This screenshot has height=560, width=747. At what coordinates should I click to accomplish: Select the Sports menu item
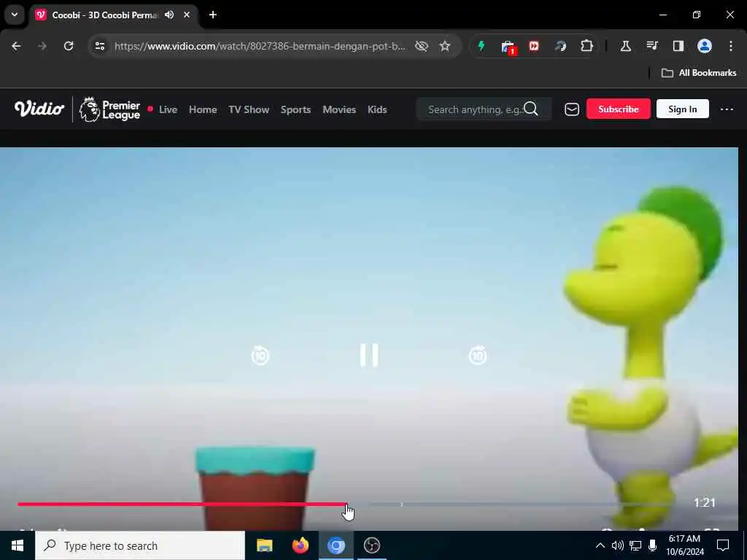[x=295, y=109]
